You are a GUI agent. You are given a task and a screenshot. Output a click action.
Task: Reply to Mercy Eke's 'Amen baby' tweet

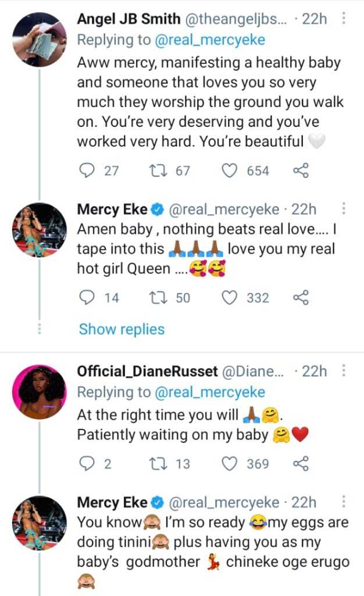(x=87, y=298)
